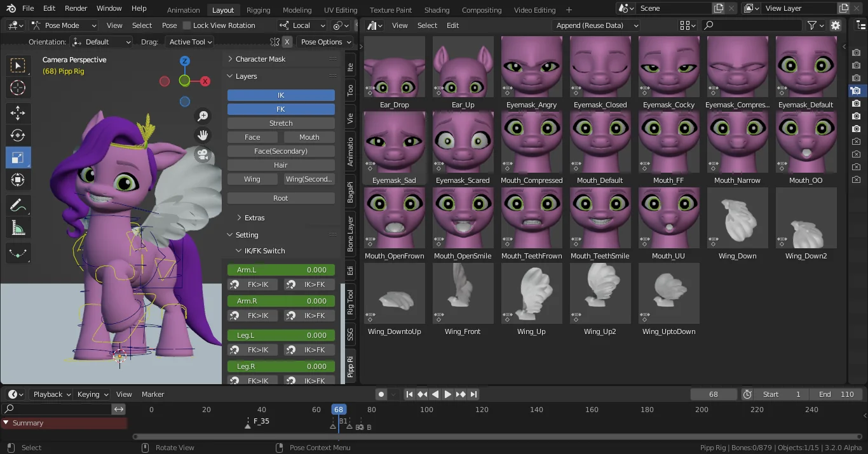Click the viewport zoom magnifier icon
The height and width of the screenshot is (454, 868).
click(x=203, y=116)
